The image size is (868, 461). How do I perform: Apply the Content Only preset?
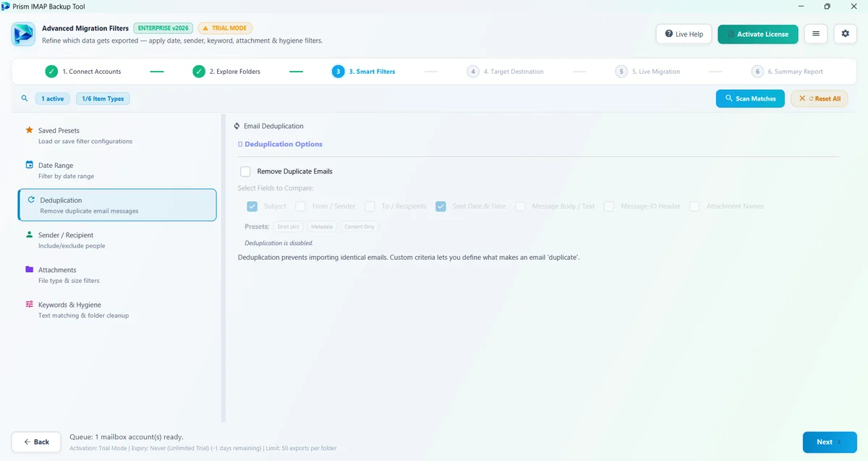pos(359,227)
